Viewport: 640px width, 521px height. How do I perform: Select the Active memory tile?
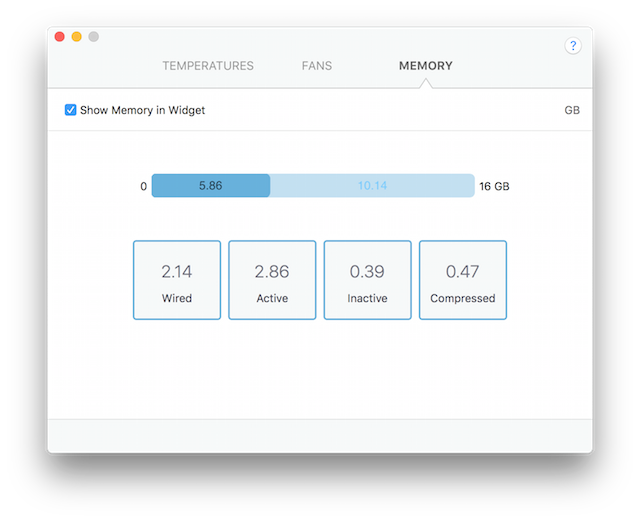(272, 280)
